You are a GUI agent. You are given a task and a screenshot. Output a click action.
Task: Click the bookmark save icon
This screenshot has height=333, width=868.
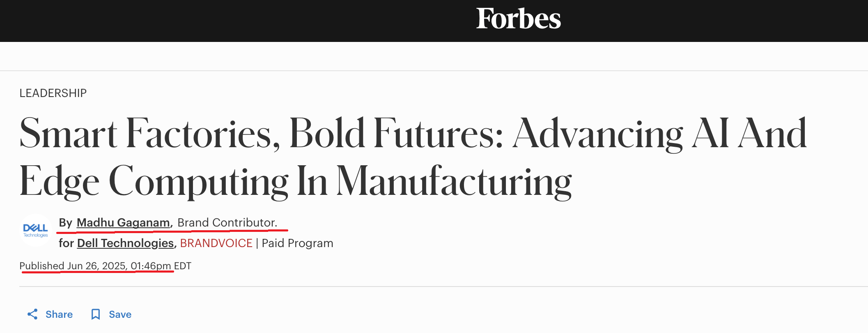point(96,314)
